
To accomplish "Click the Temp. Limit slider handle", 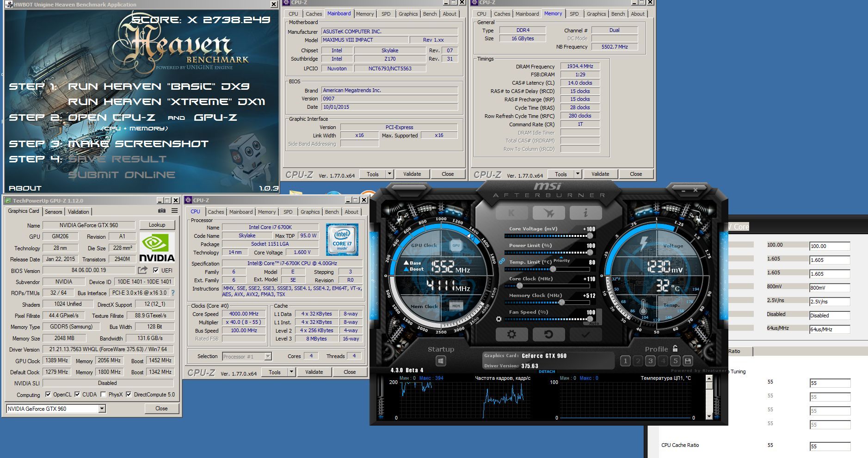I will coord(553,269).
